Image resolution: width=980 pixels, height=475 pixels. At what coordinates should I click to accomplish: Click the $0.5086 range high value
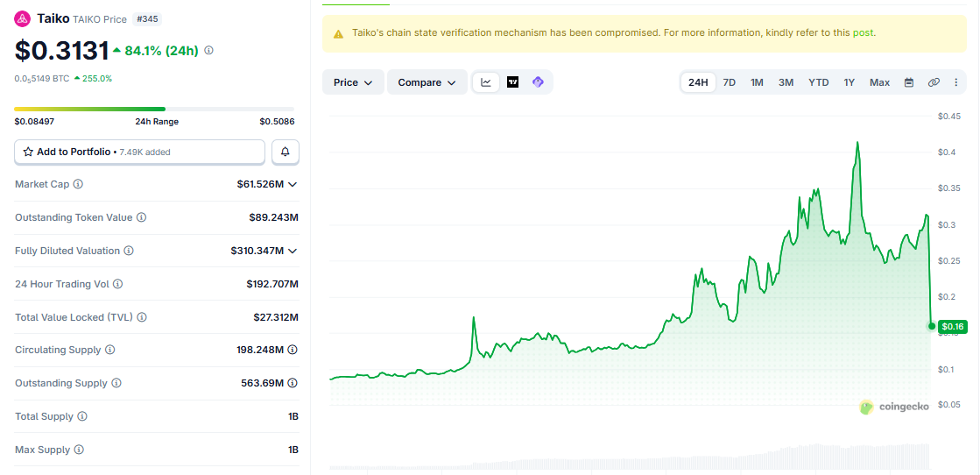click(x=277, y=122)
